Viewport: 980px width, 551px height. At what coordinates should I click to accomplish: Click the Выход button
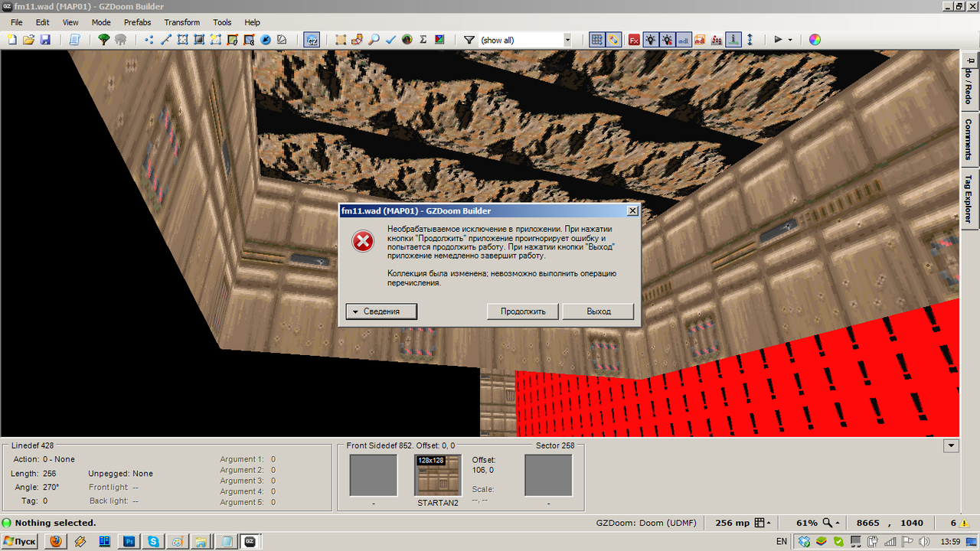coord(599,311)
